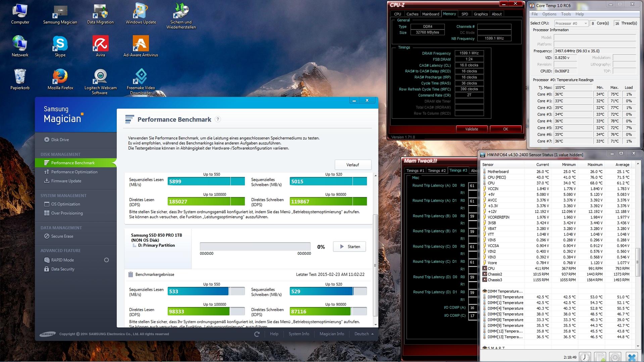644x362 pixels.
Task: Switch to SPD tab in CPU-Z
Action: [465, 14]
